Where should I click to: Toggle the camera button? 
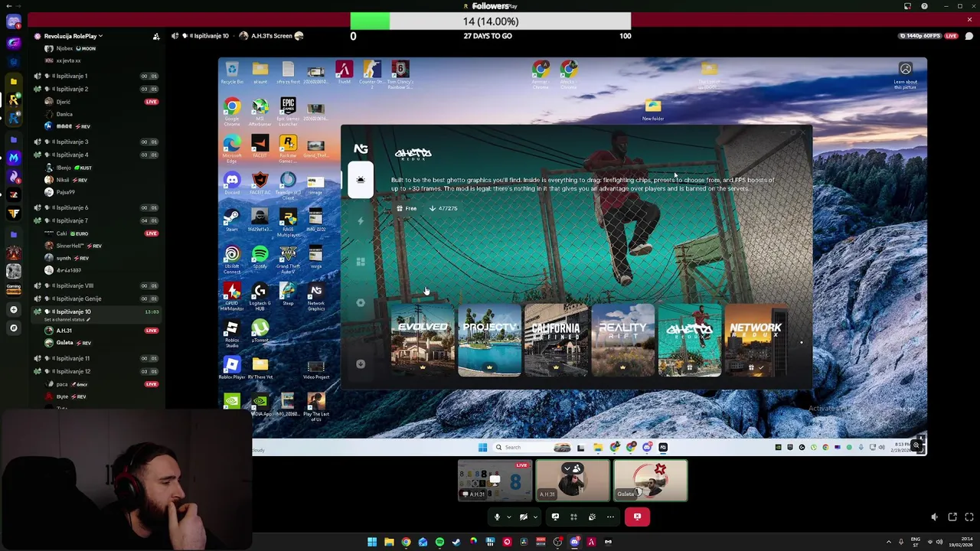tap(524, 517)
